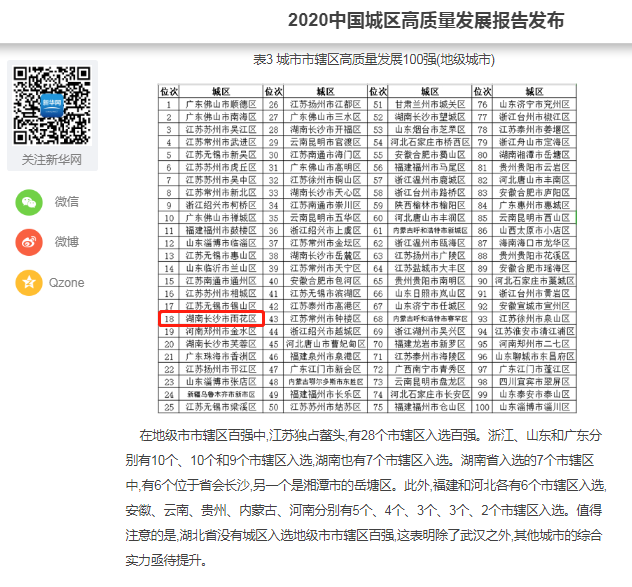Click the Qzone text label
632x587 pixels.
pos(67,283)
